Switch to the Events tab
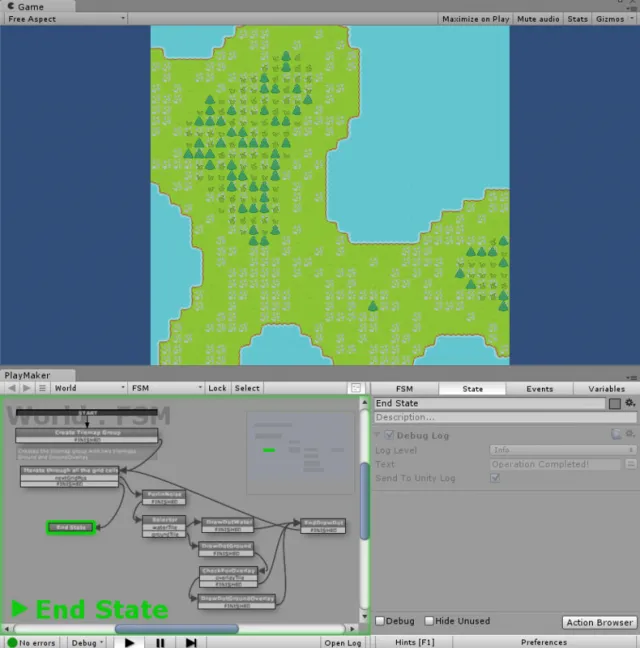Screen dimensions: 640x648 (539, 388)
